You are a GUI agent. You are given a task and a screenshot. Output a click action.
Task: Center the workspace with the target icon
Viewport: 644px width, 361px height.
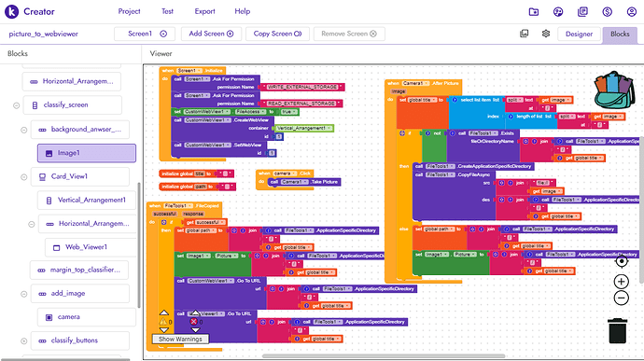[622, 261]
